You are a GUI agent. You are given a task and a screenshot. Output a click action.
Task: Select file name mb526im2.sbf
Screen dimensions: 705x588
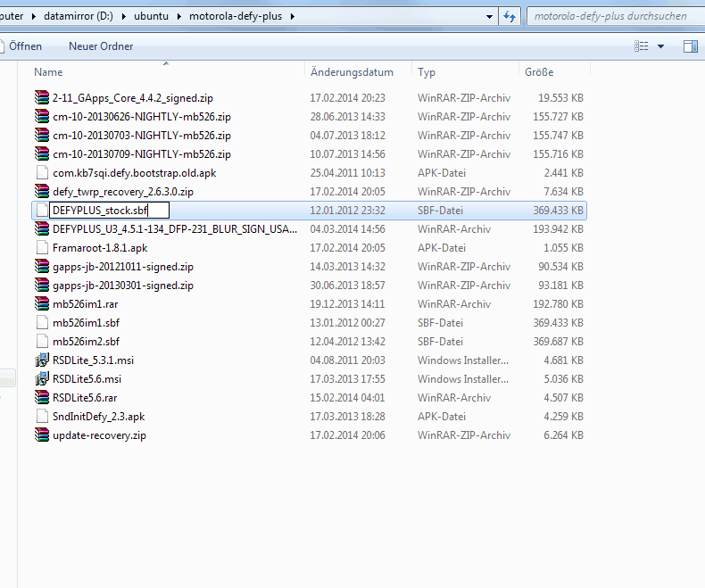coord(86,342)
